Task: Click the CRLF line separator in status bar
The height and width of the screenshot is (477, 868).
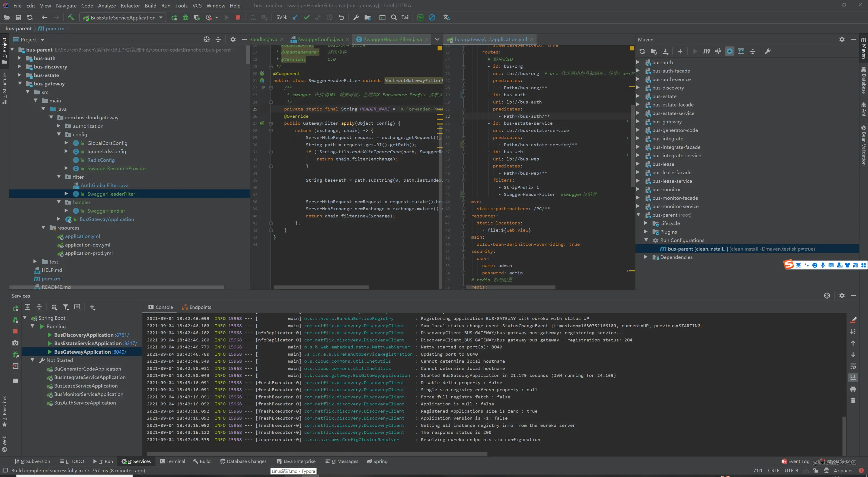Action: click(774, 470)
